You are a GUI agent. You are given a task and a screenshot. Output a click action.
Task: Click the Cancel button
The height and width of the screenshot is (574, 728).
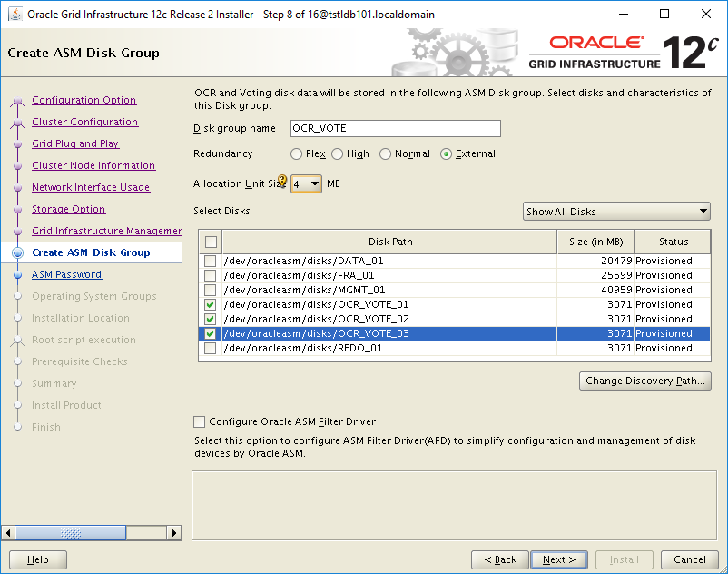click(690, 559)
